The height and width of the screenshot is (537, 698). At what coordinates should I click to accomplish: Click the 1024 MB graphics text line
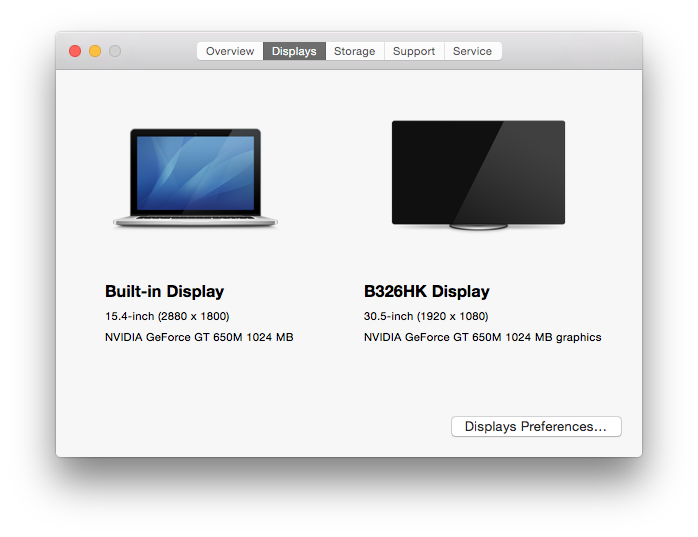click(483, 338)
